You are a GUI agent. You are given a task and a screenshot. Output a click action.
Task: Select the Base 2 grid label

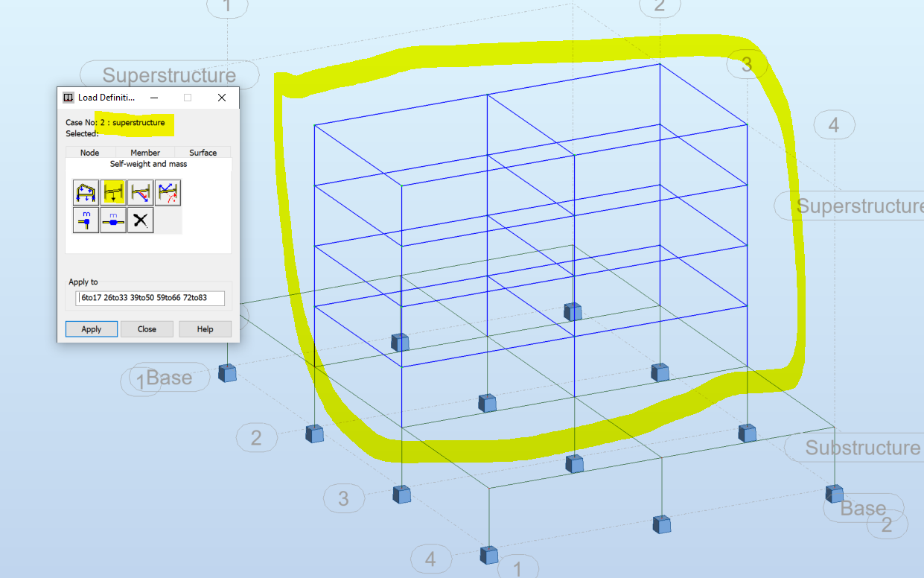tap(864, 508)
